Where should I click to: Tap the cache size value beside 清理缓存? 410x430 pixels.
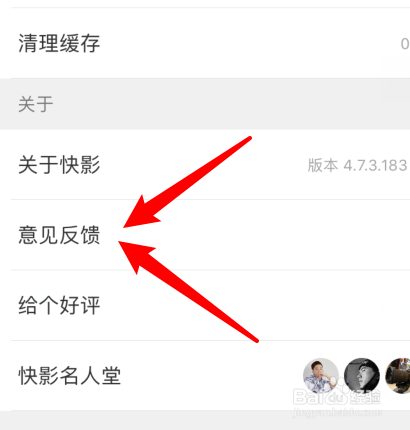[x=405, y=44]
